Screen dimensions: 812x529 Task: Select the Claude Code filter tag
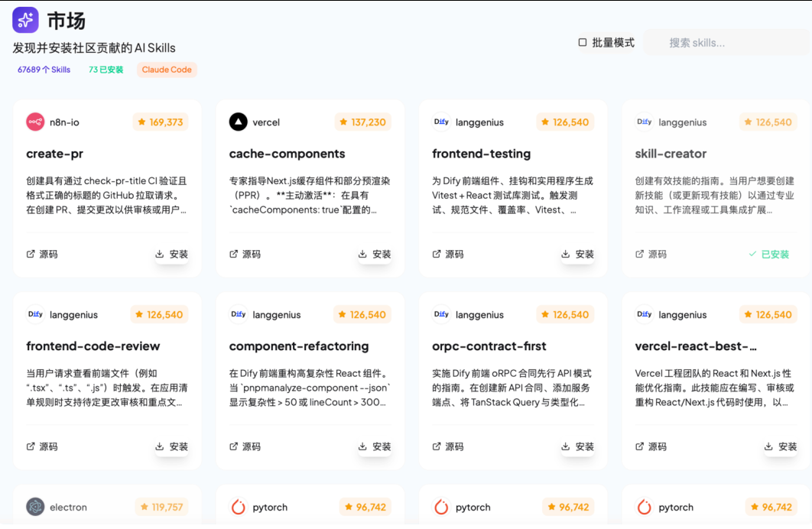167,70
